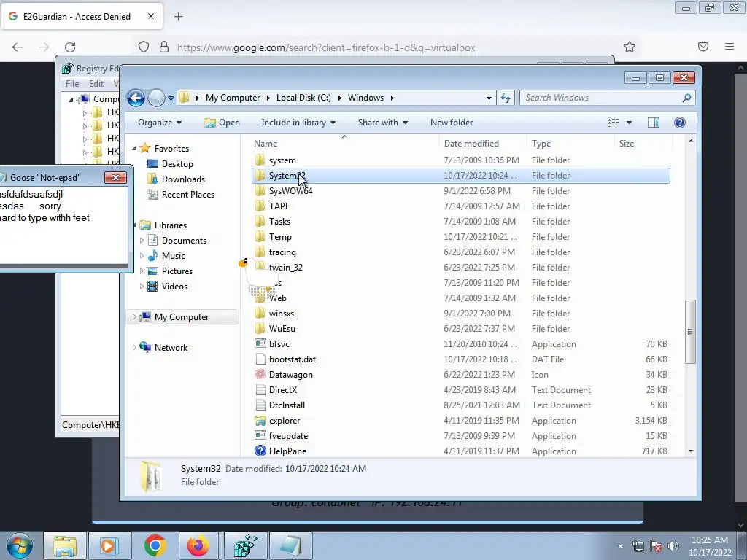Click the Explorer Back navigation arrow
Image resolution: width=747 pixels, height=560 pixels.
point(136,98)
